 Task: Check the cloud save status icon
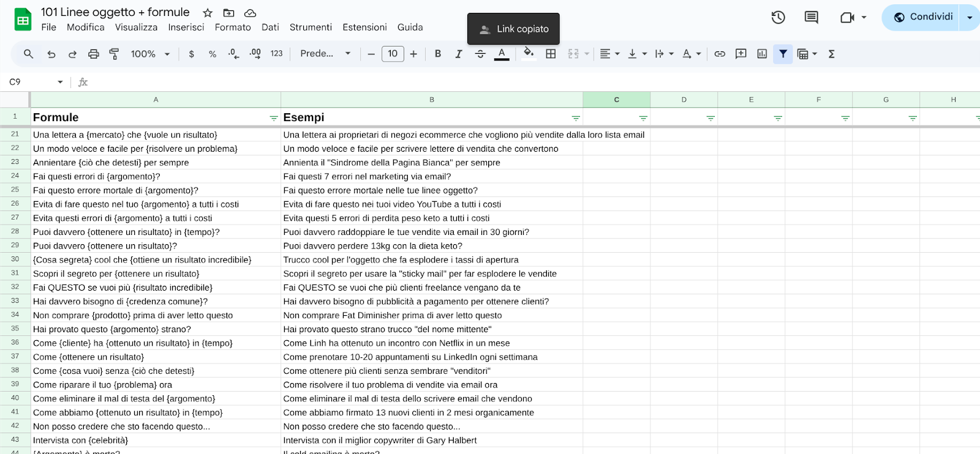pyautogui.click(x=250, y=13)
